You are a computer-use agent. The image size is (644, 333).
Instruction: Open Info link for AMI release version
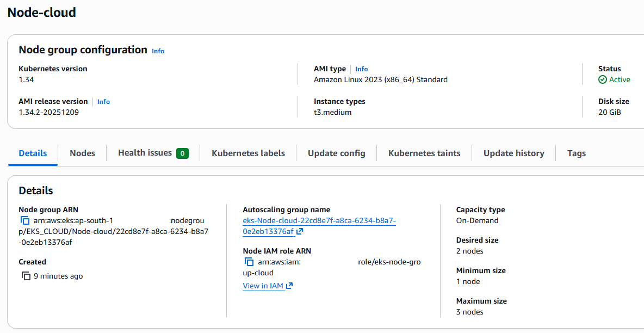(103, 102)
